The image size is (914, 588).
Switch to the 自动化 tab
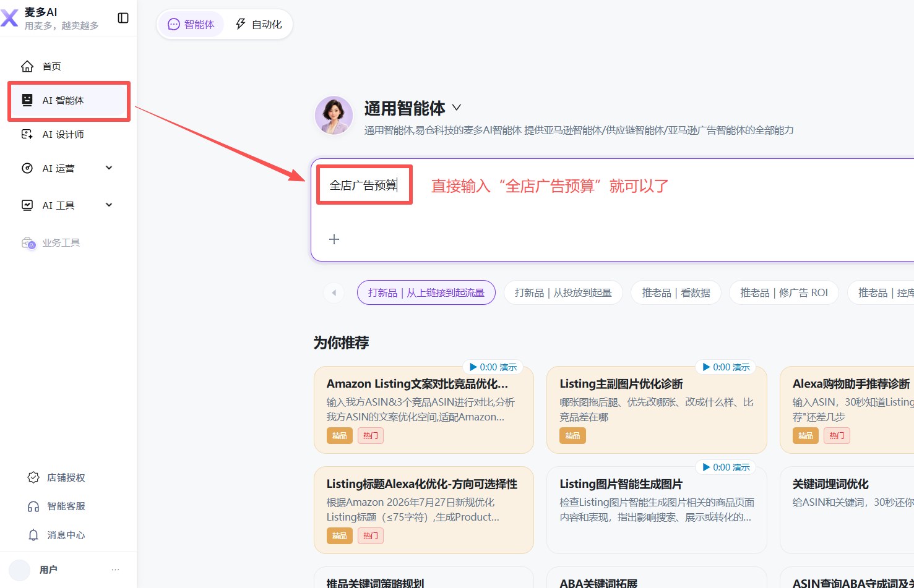point(259,24)
